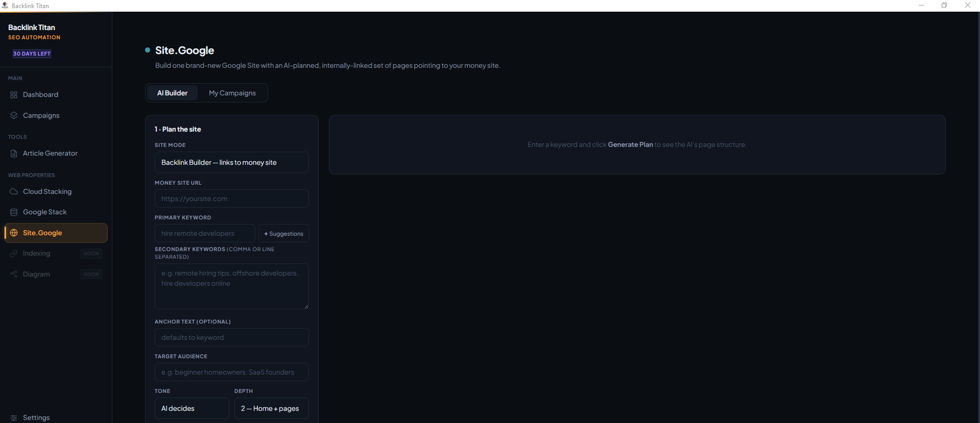Viewport: 980px width, 423px height.
Task: Click the Backlink Titan sidebar logo text
Action: [31, 28]
